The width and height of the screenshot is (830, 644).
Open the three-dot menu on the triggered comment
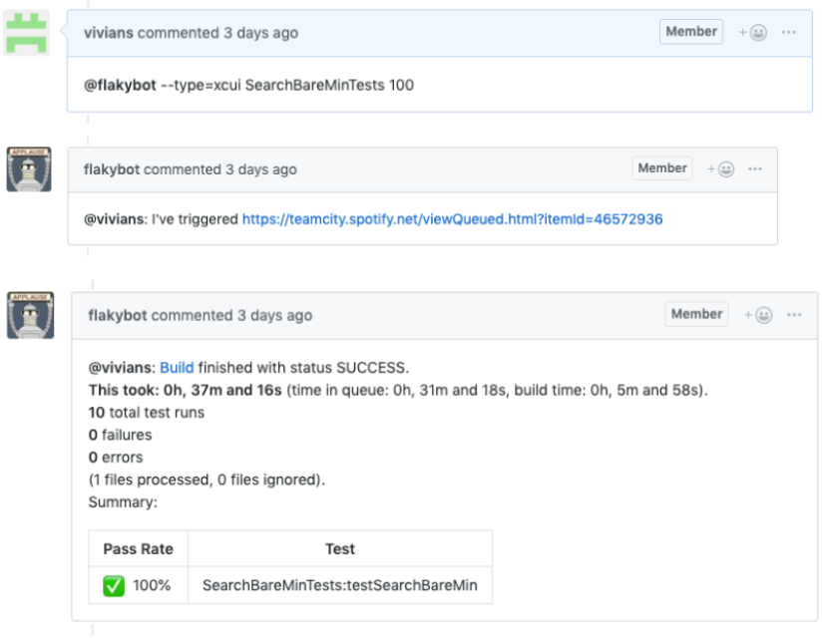click(756, 169)
